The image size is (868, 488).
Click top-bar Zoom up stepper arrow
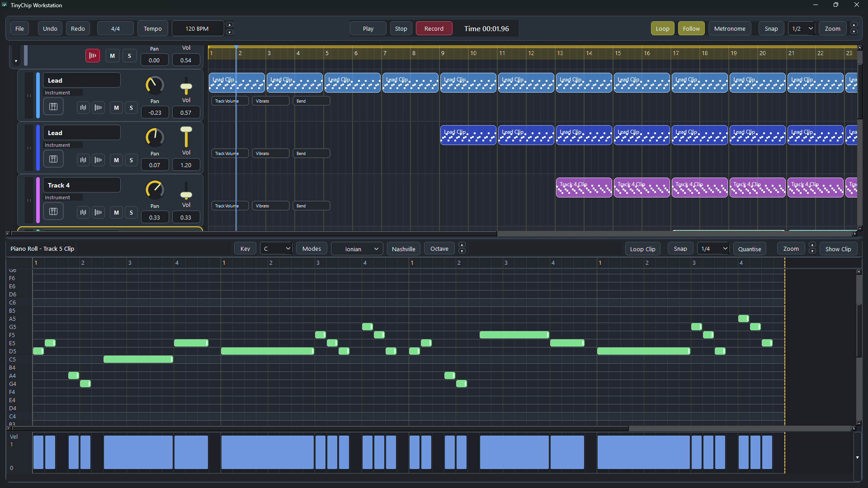[854, 25]
